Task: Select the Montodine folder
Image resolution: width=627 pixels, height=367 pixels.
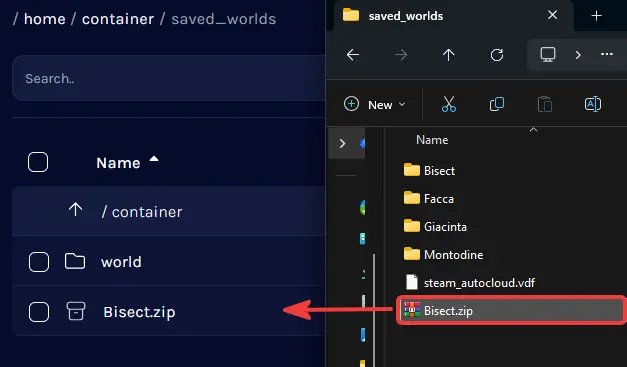Action: (443, 255)
